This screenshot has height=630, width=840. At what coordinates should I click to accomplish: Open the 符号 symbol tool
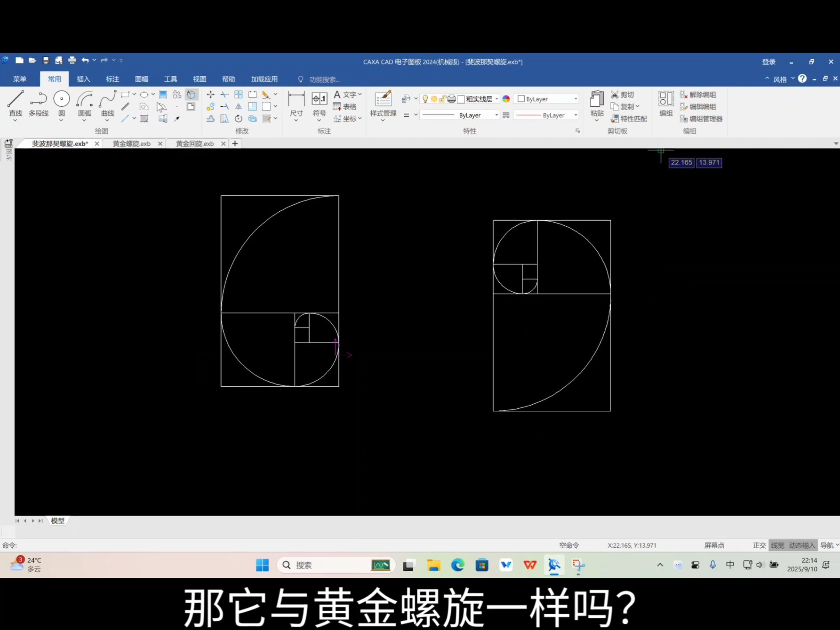point(319,105)
